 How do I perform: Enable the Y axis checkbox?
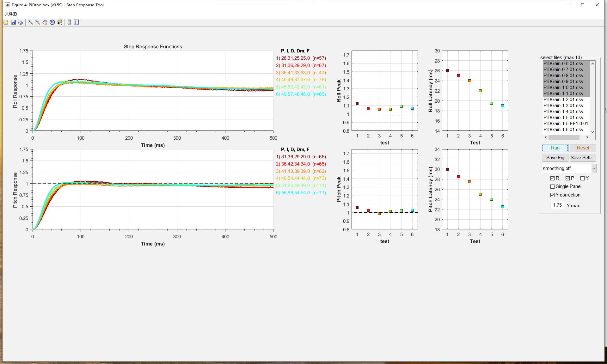click(582, 178)
